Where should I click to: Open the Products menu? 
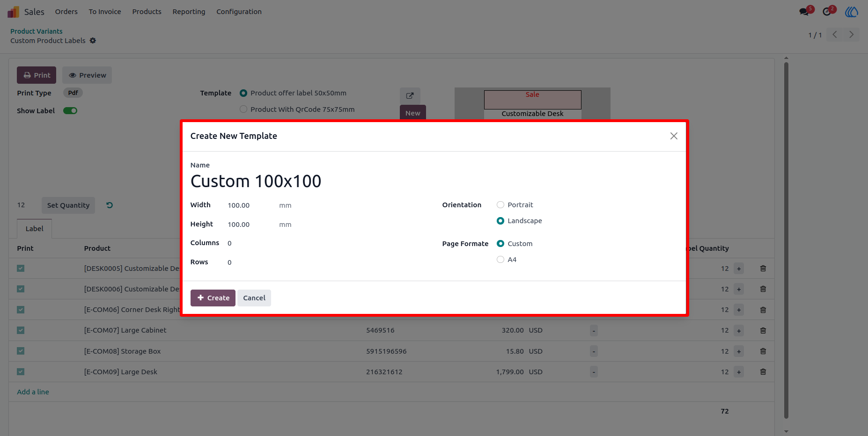147,12
